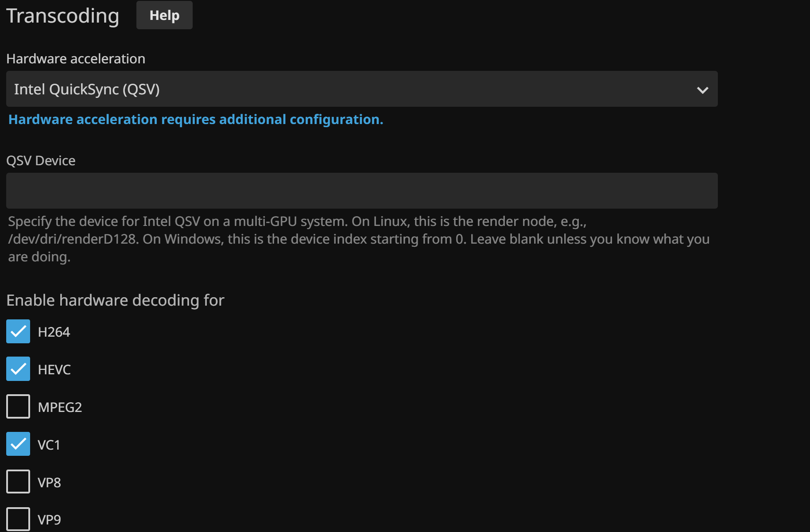Click the VP9 label text
The image size is (810, 532).
click(x=50, y=520)
